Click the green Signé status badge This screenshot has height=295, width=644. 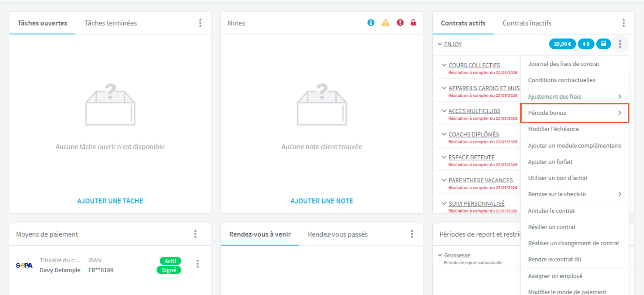(169, 270)
